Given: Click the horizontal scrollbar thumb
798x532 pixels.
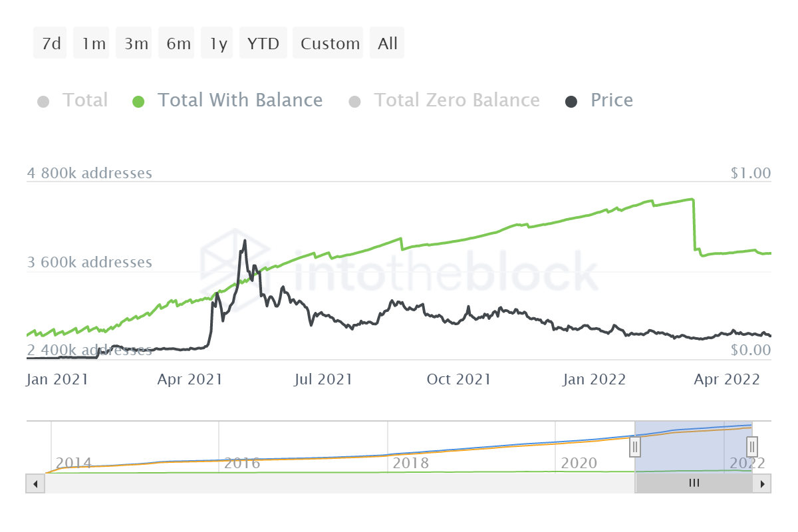Looking at the screenshot, I should (694, 483).
